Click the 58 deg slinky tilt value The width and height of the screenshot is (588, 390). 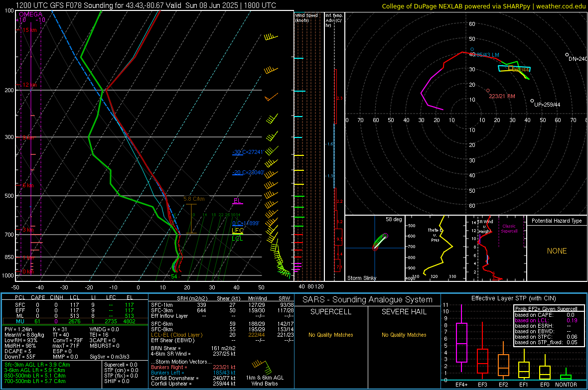click(393, 219)
